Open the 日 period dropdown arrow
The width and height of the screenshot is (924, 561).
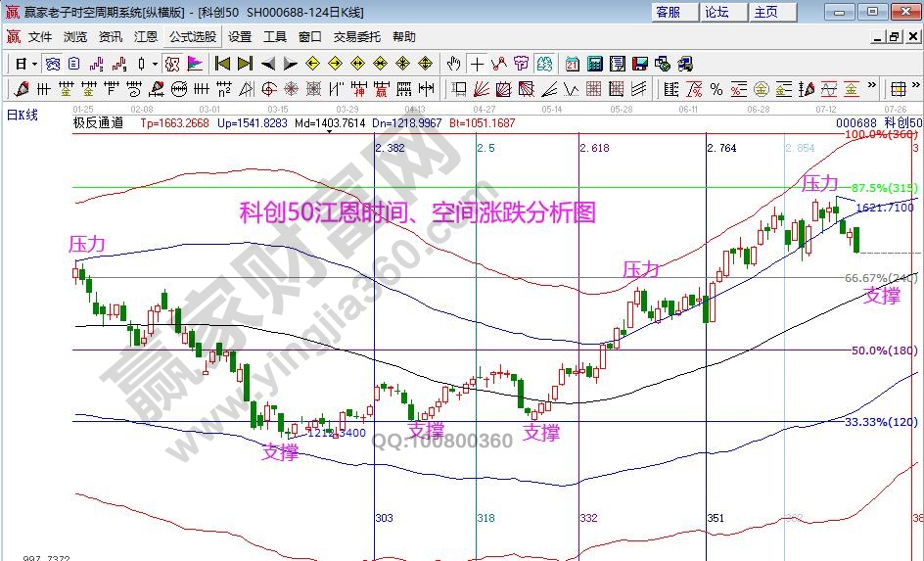tap(34, 64)
